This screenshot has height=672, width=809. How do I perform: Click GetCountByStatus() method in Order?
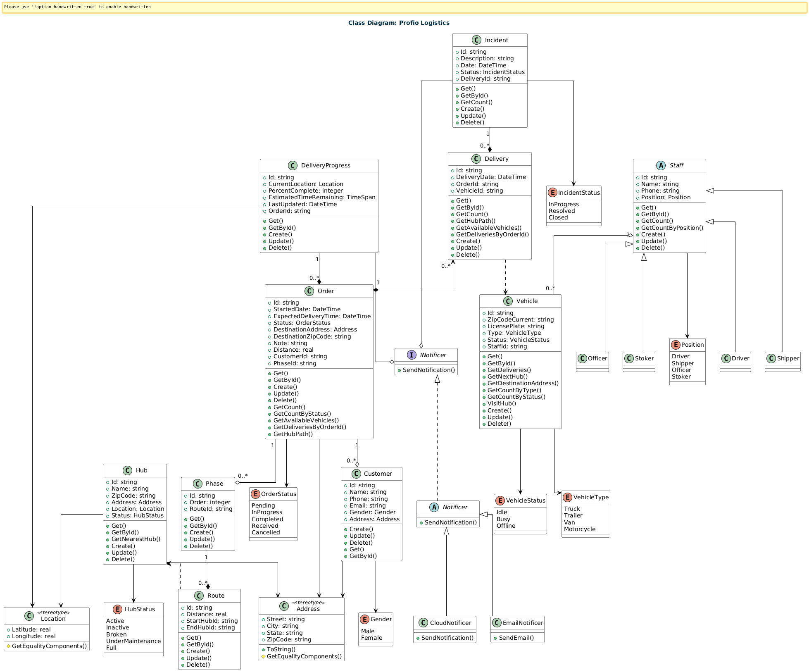click(x=302, y=414)
